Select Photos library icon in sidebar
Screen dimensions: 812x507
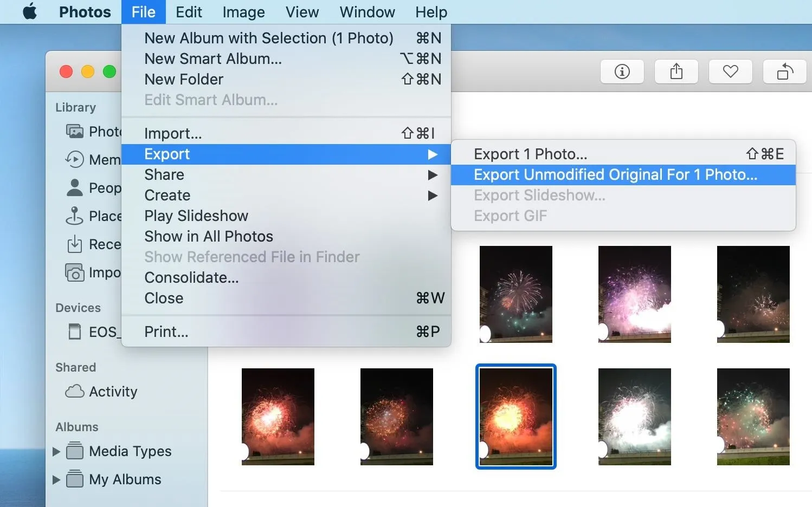pos(74,132)
